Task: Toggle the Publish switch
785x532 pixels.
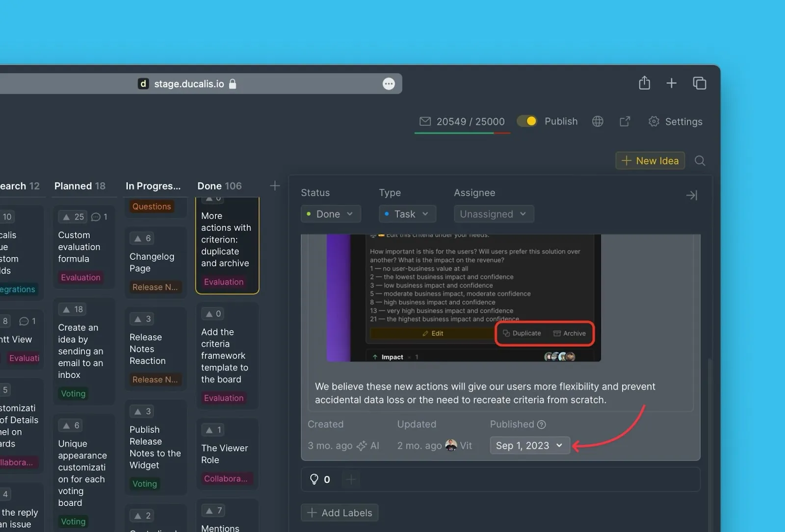Action: (x=527, y=121)
